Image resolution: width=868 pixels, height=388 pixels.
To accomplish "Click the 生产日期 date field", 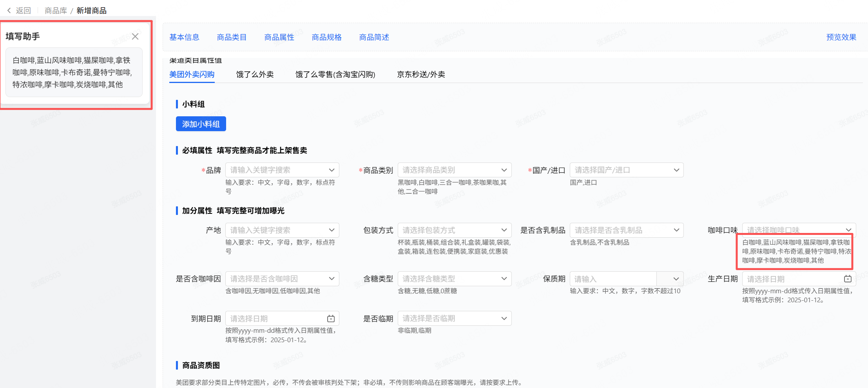I will click(x=799, y=279).
